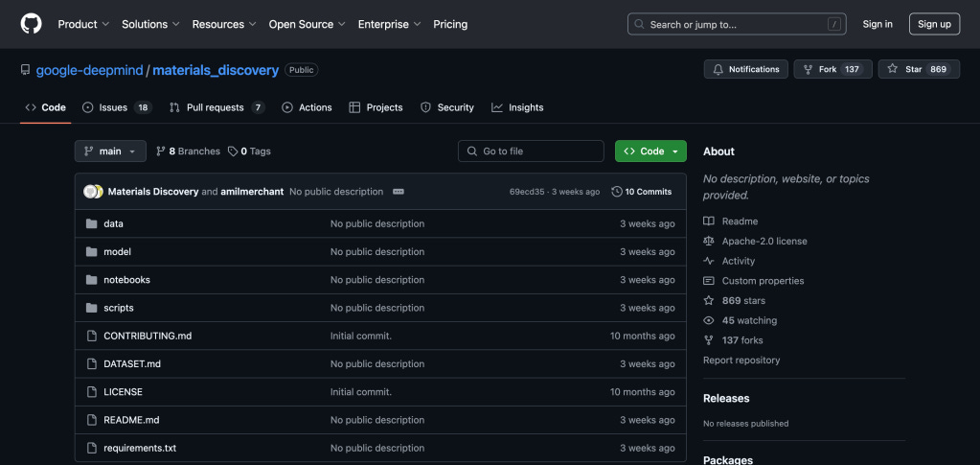980x465 pixels.
Task: Click the data folder icon
Action: point(92,223)
